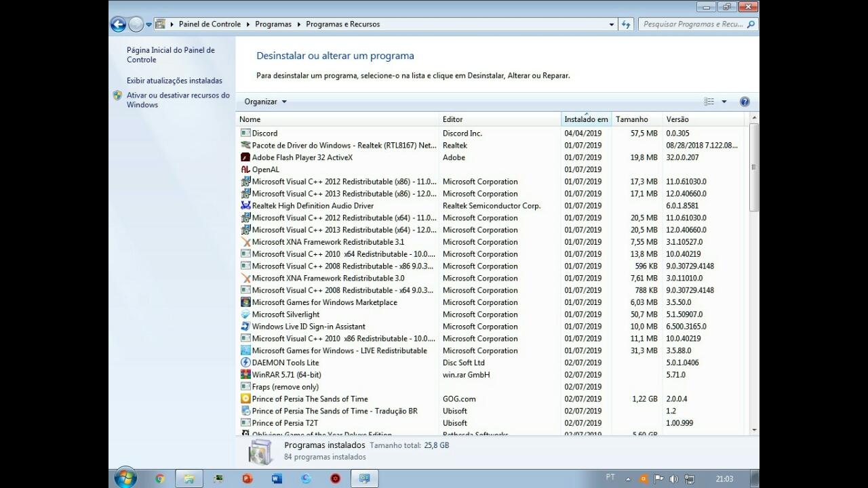Click Microsoft Games for Windows Marketplace icon
Screen dimensions: 868x488
tap(245, 302)
